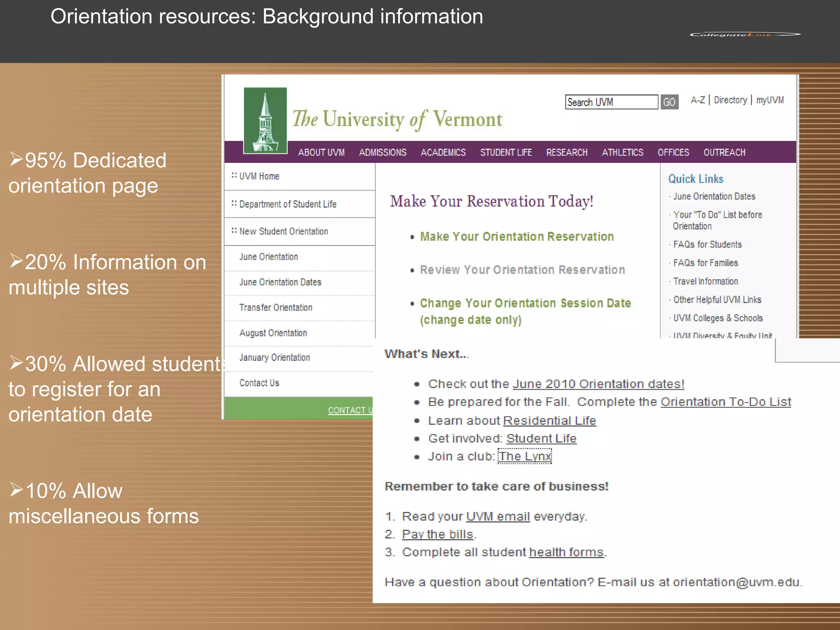Open the ADMISSIONS menu item
The width and height of the screenshot is (840, 630).
382,153
